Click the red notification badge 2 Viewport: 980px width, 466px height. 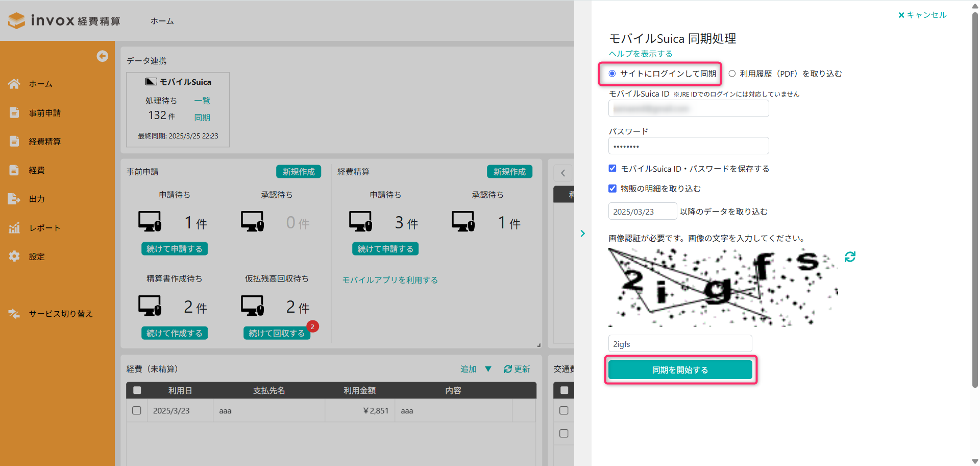click(312, 327)
